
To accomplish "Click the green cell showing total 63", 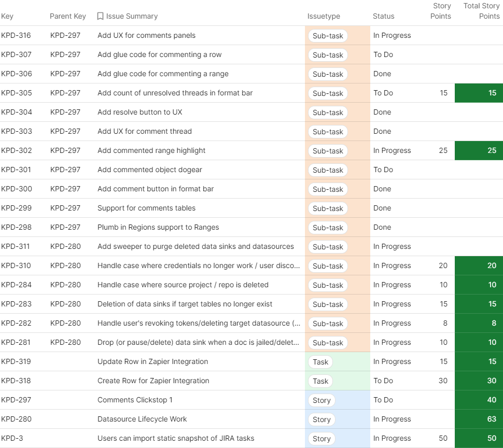I will click(x=479, y=419).
